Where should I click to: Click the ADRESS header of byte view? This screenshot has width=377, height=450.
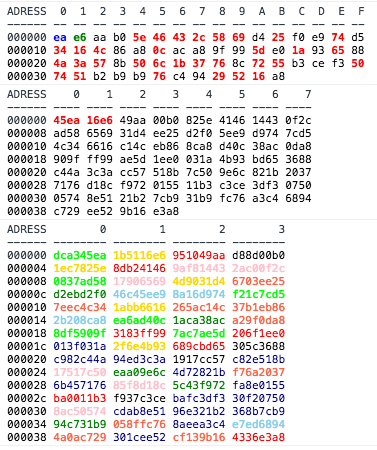click(27, 11)
